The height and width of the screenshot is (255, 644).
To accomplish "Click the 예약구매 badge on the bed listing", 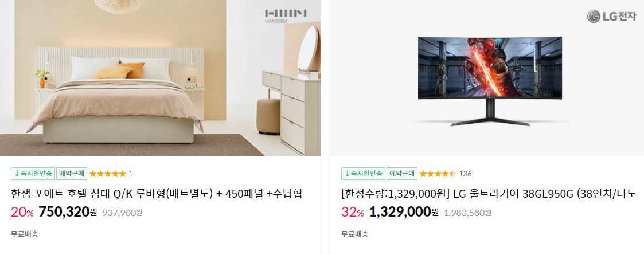I will click(72, 174).
